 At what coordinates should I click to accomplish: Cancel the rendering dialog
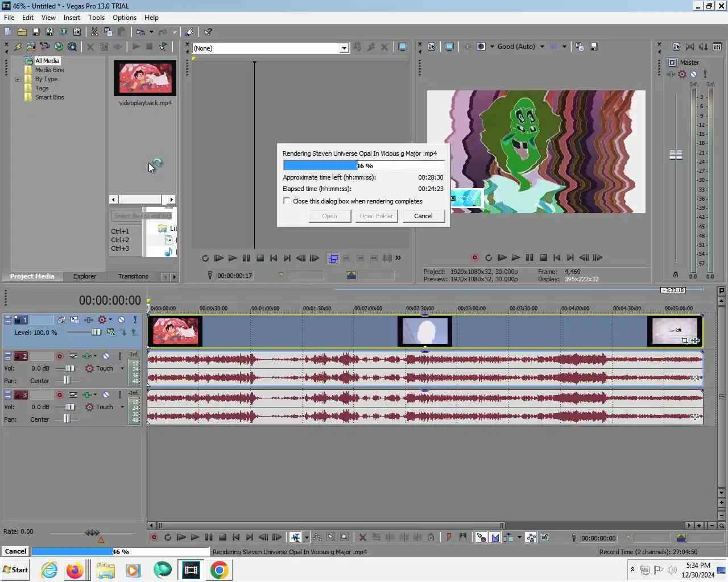pyautogui.click(x=423, y=216)
